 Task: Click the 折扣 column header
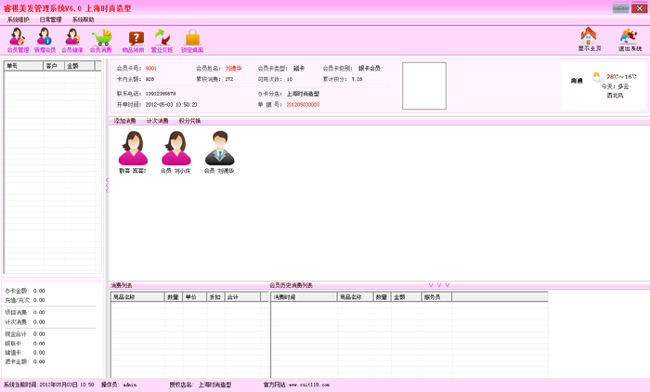[216, 297]
